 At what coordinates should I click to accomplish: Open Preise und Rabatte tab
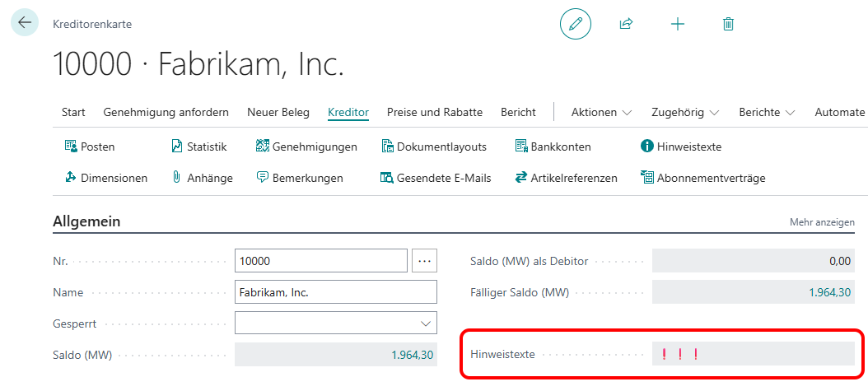point(435,112)
